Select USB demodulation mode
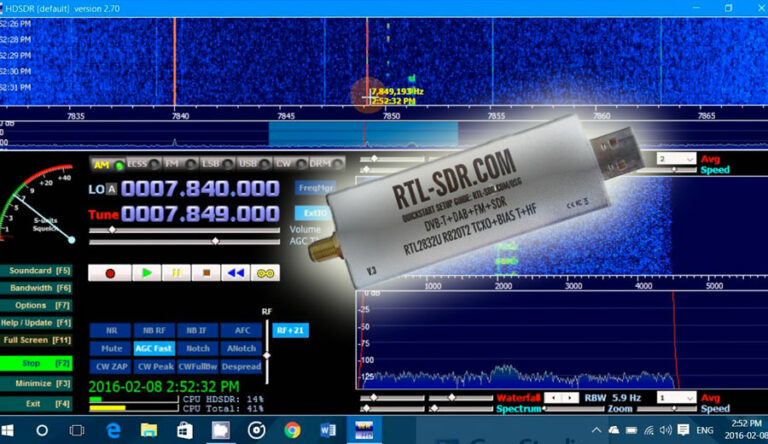Screen dimensions: 768x444 tap(253, 164)
